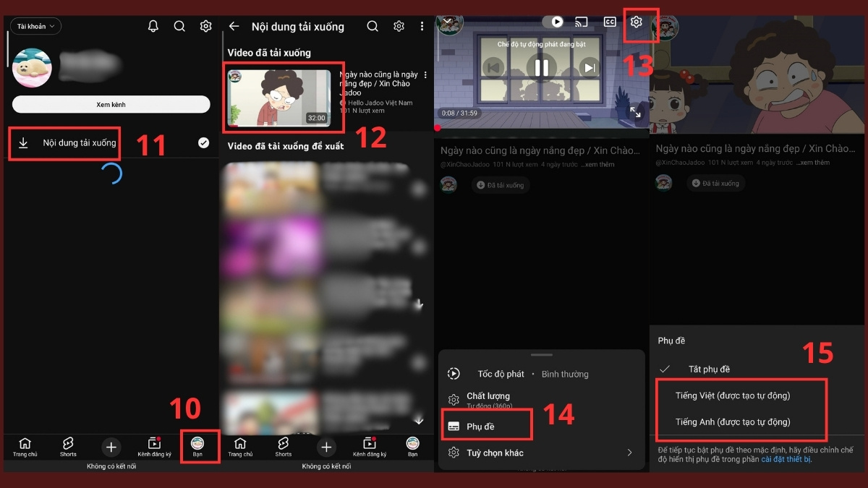
Task: Open Shorts tab on account screen
Action: (x=68, y=447)
